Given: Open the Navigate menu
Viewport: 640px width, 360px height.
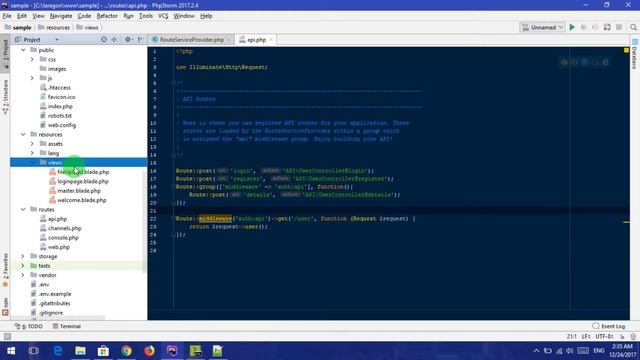Looking at the screenshot, I should pyautogui.click(x=61, y=16).
